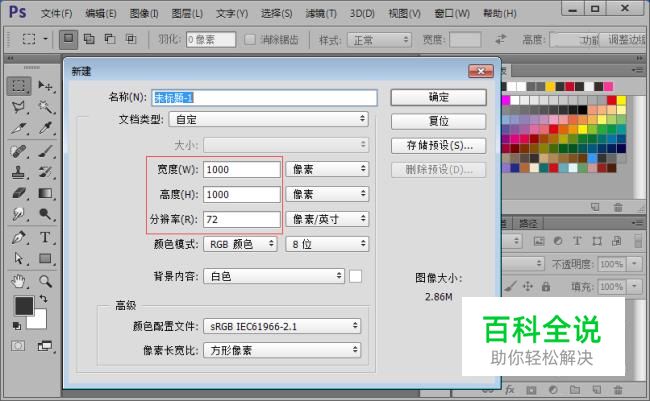Choose Subtract from Selection mode
The image size is (650, 401).
(110, 39)
